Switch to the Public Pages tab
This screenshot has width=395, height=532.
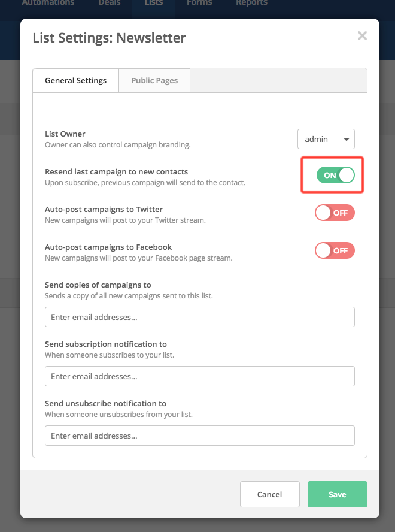click(x=154, y=80)
